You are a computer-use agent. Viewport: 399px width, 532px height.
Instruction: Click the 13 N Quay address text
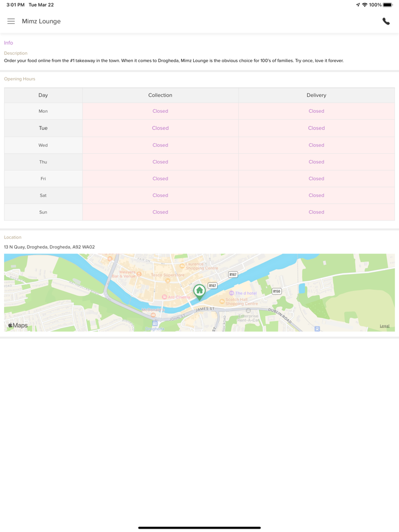(49, 247)
